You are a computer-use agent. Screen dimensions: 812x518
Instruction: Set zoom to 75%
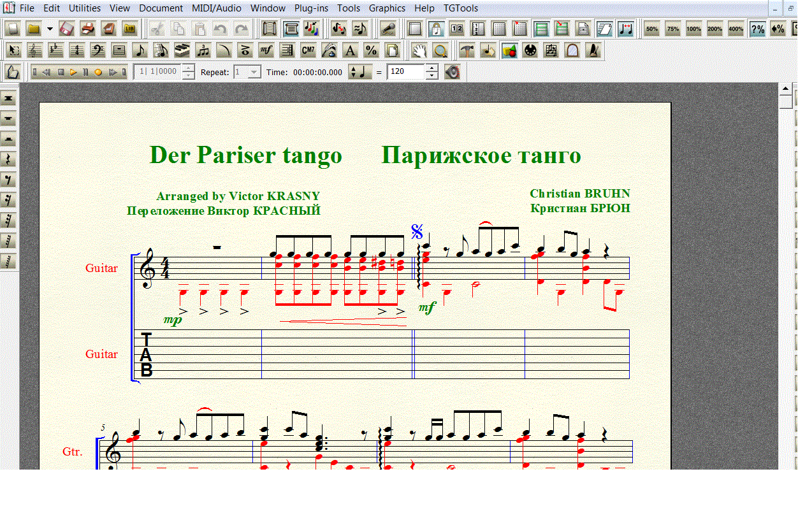672,29
